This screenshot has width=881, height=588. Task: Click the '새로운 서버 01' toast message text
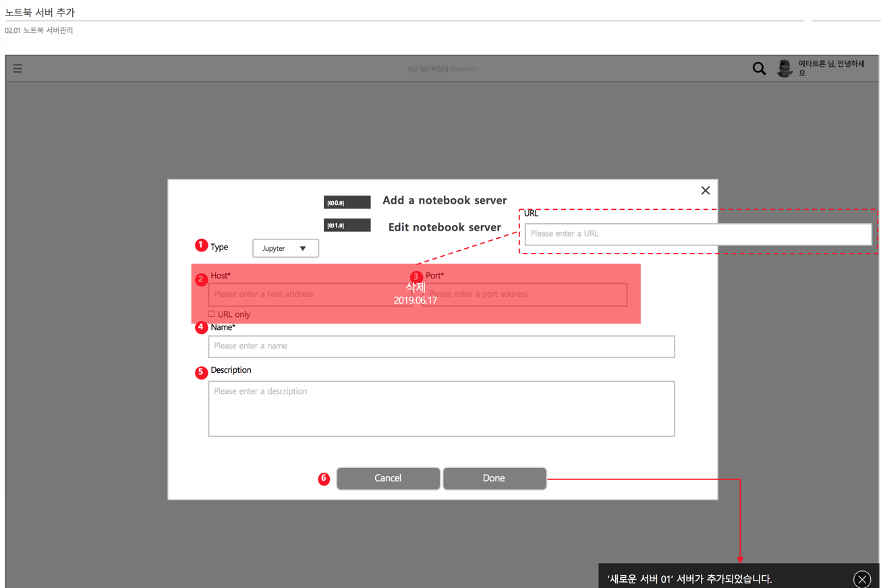click(x=689, y=579)
